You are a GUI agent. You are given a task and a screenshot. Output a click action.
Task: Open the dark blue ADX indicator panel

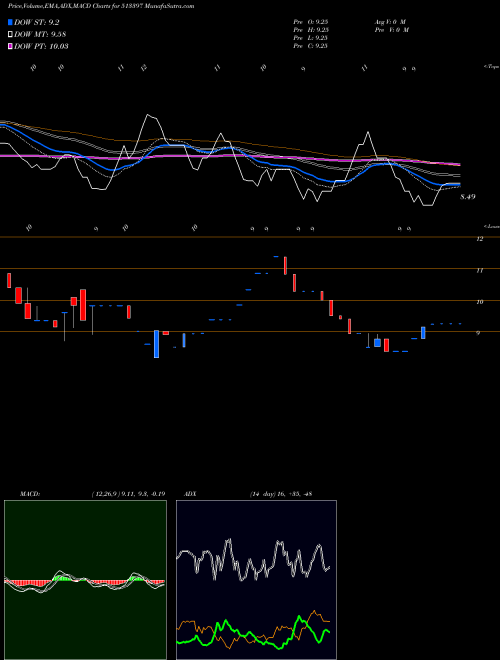tap(256, 580)
